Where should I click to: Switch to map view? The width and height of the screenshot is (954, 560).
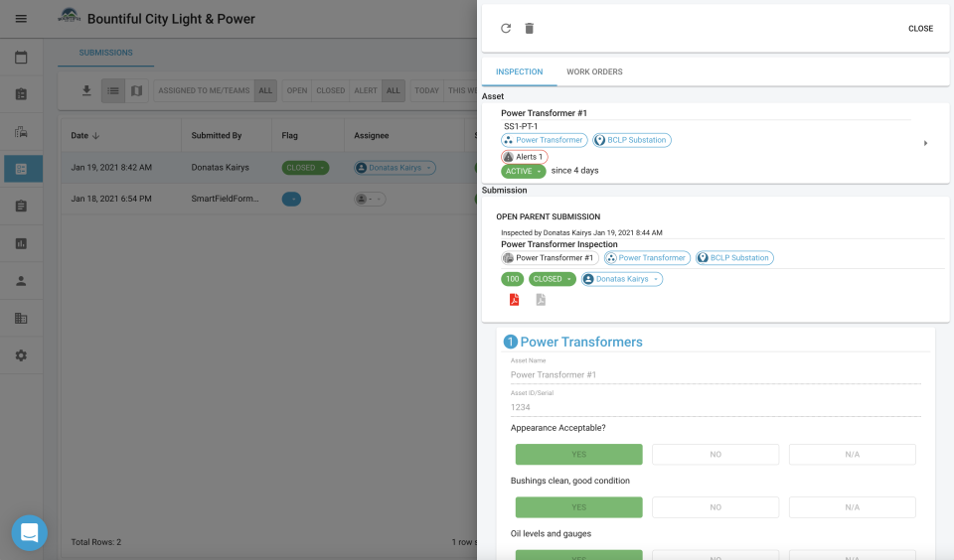click(x=137, y=90)
